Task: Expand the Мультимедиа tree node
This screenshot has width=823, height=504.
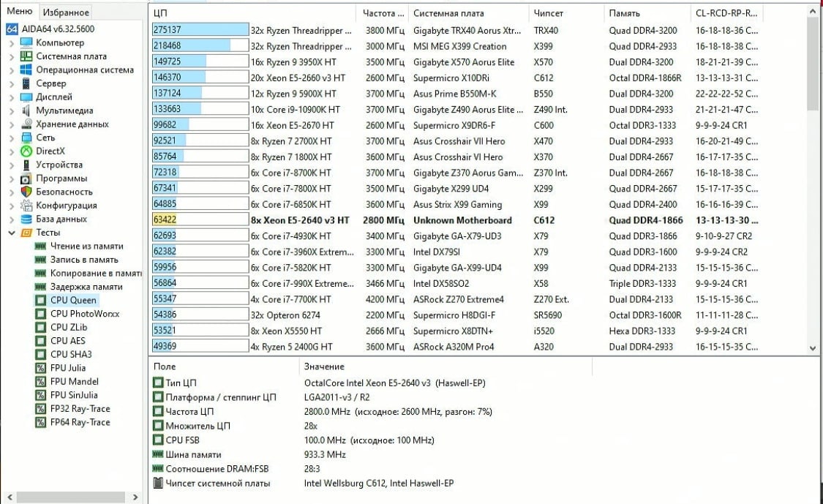Action: point(12,110)
